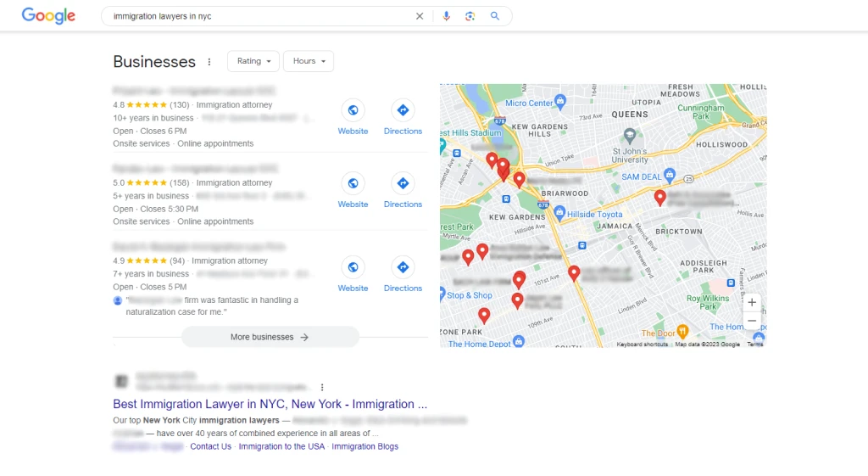The height and width of the screenshot is (476, 868).
Task: Click the Google logo
Action: [x=48, y=15]
